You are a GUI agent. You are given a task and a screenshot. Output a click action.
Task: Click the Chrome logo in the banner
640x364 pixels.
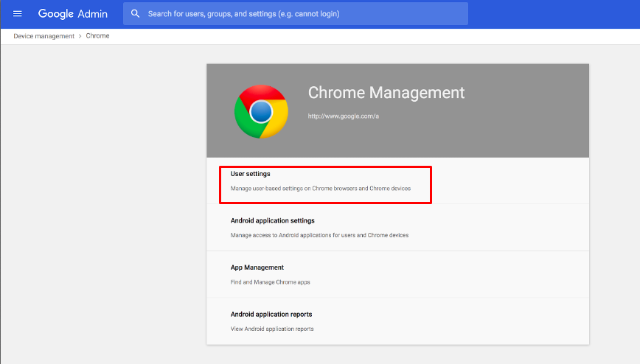(x=261, y=111)
